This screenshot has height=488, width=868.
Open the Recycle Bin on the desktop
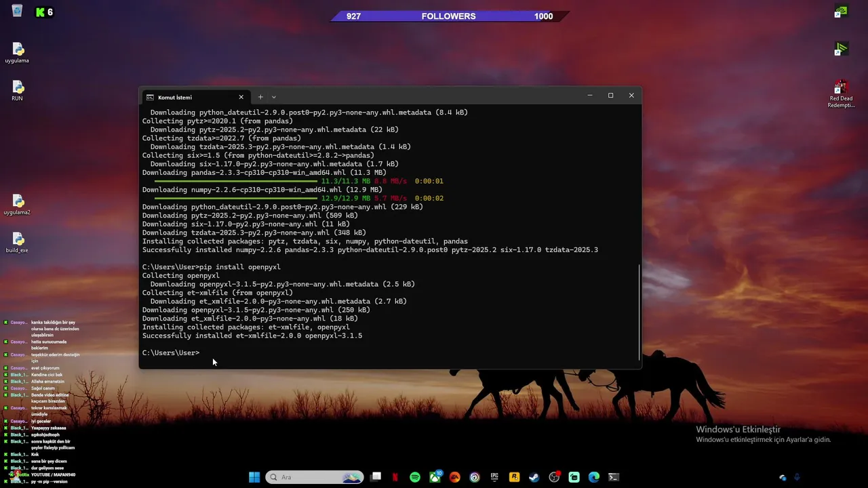pyautogui.click(x=17, y=11)
